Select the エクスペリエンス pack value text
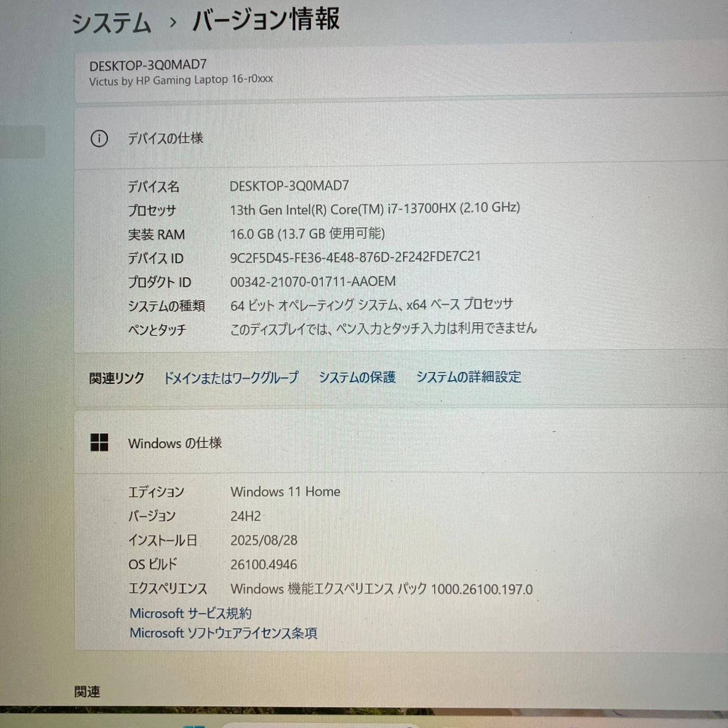Viewport: 728px width, 728px height. pos(382,589)
